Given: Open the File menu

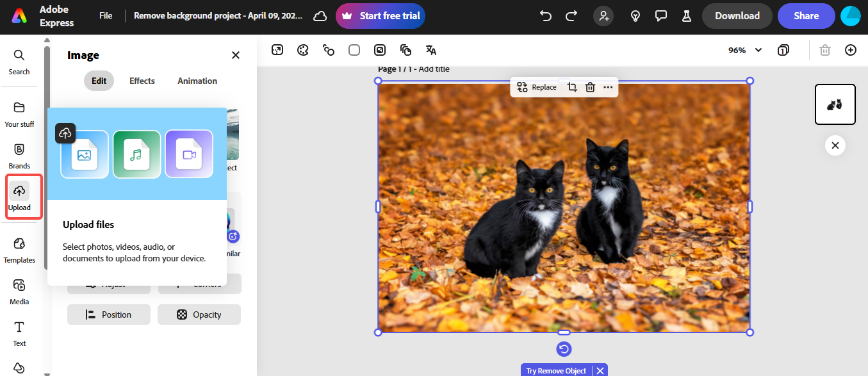Looking at the screenshot, I should click(106, 16).
